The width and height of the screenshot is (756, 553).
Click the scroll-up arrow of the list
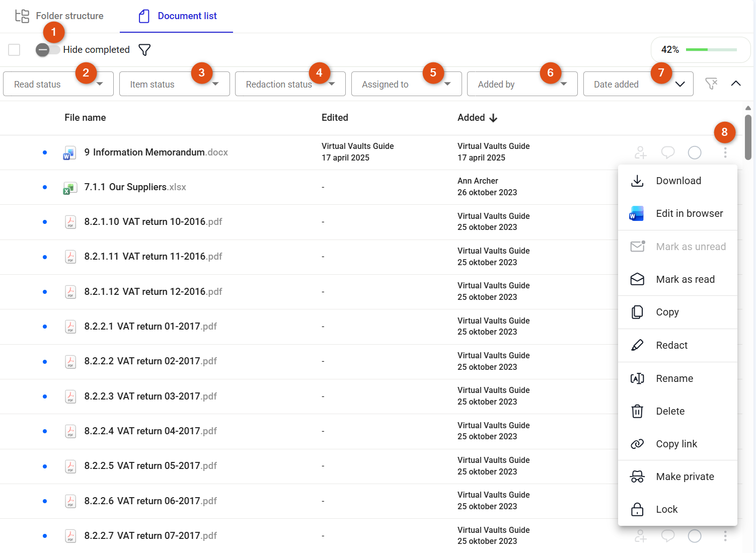tap(748, 108)
